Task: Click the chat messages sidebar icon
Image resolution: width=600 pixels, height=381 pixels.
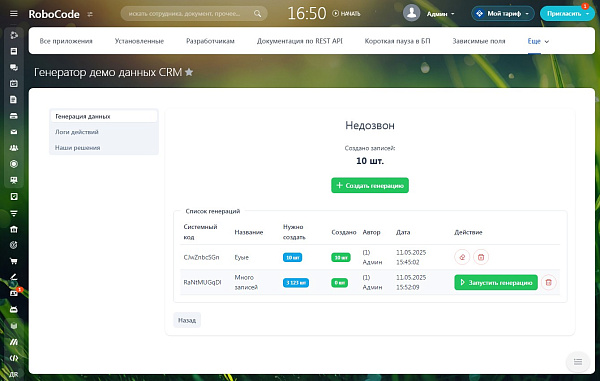Action: point(14,67)
